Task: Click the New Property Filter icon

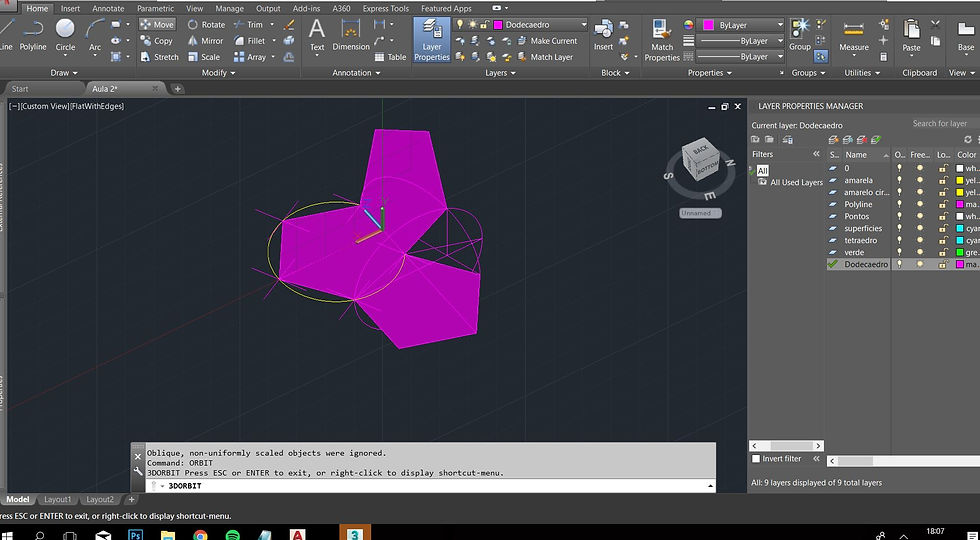Action: pyautogui.click(x=755, y=139)
